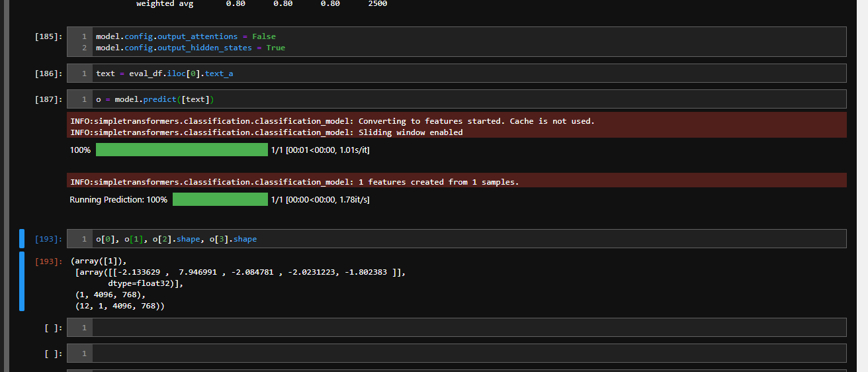The height and width of the screenshot is (372, 868).
Task: Select the text = eval_df.iloc[0].text_a cell
Action: 457,73
